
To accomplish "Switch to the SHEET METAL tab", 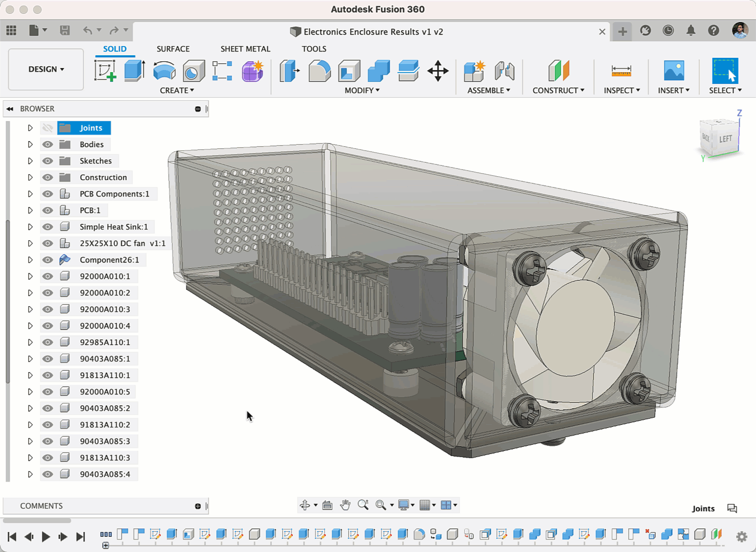I will pyautogui.click(x=245, y=49).
